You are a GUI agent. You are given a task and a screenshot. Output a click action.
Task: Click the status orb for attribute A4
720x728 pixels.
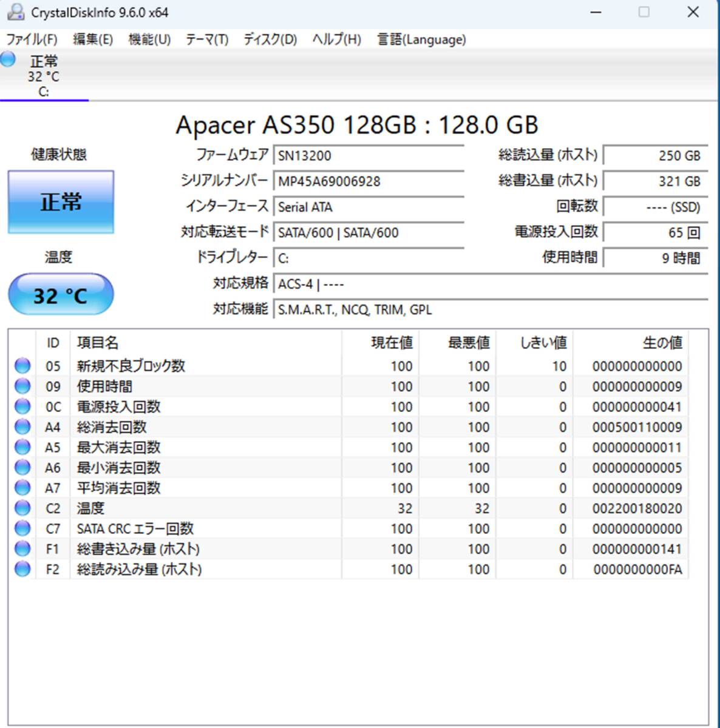pyautogui.click(x=22, y=427)
